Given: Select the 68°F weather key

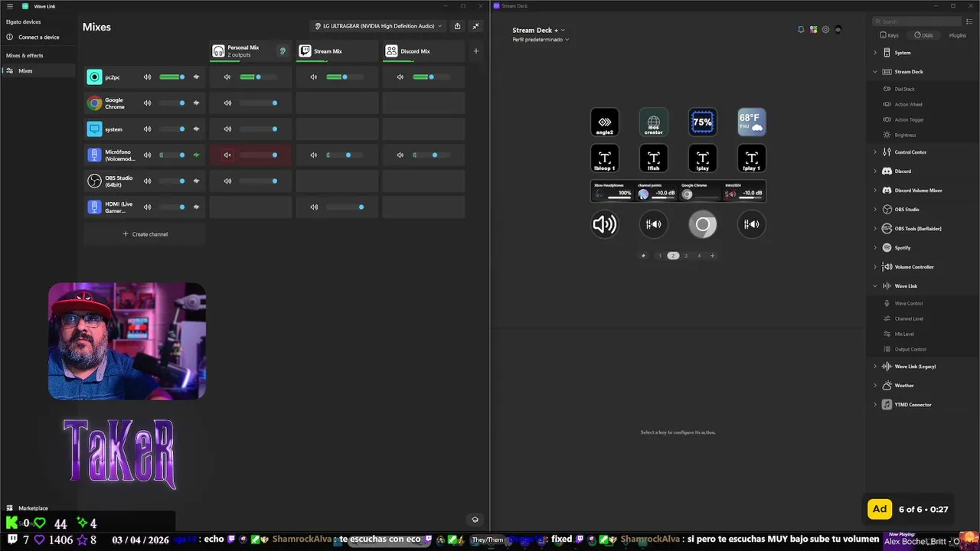Looking at the screenshot, I should click(752, 122).
